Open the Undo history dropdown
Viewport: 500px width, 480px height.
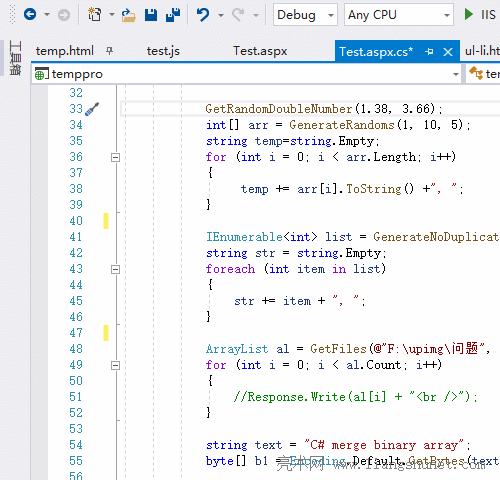click(x=220, y=15)
